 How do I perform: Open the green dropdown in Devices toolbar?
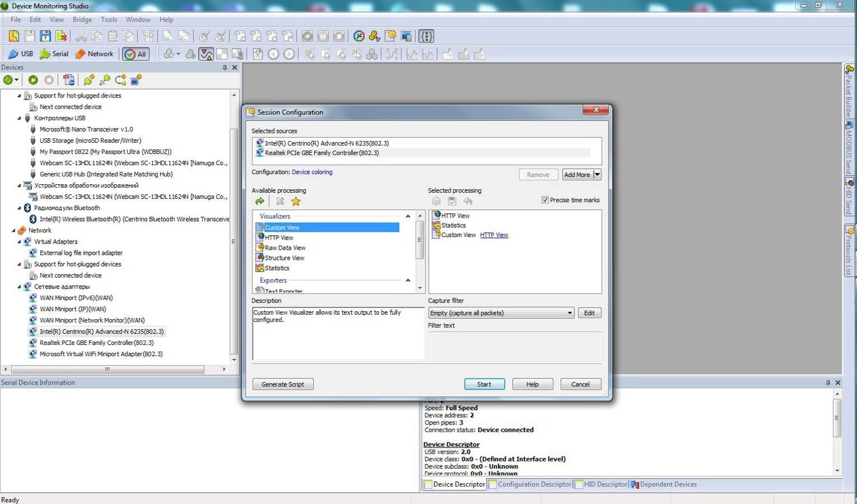[11, 80]
